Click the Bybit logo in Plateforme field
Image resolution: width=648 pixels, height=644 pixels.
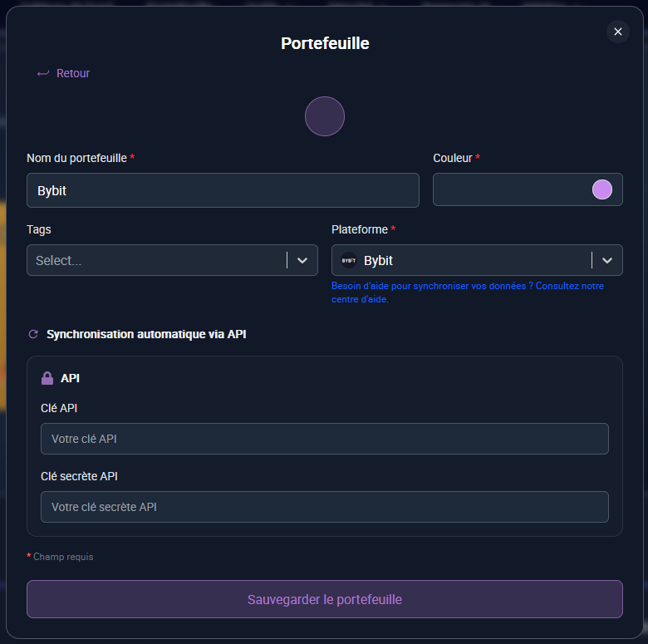[x=348, y=260]
